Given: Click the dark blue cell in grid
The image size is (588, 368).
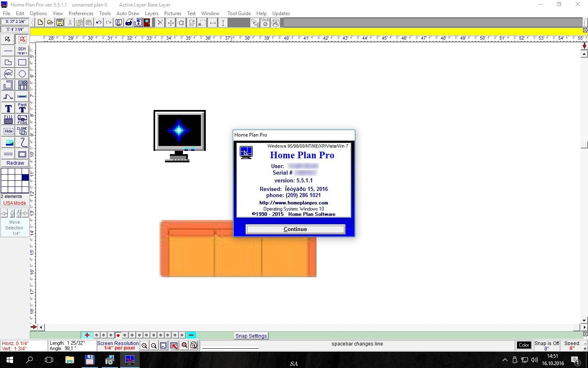Looking at the screenshot, I should (25, 177).
